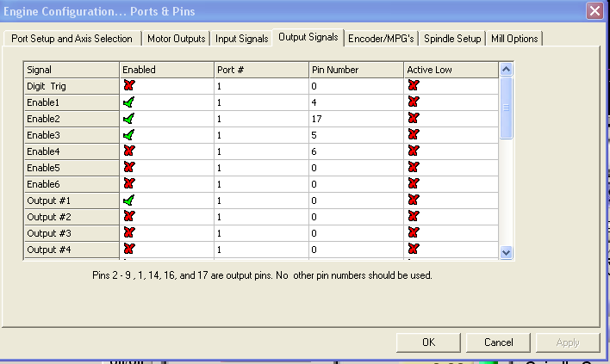This screenshot has width=610, height=364.
Task: Toggle Active Low for Output #1
Action: click(414, 200)
